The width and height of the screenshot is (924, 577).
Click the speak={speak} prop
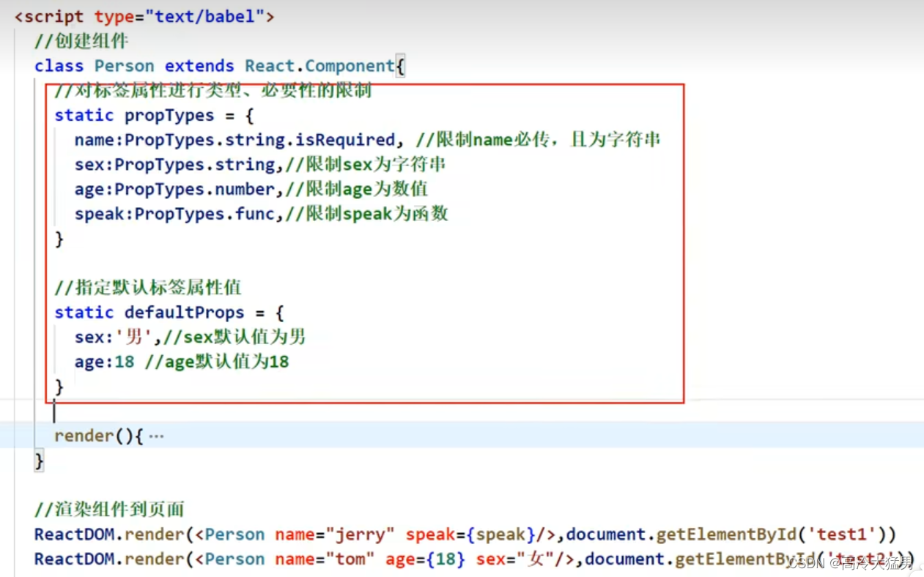pyautogui.click(x=469, y=534)
